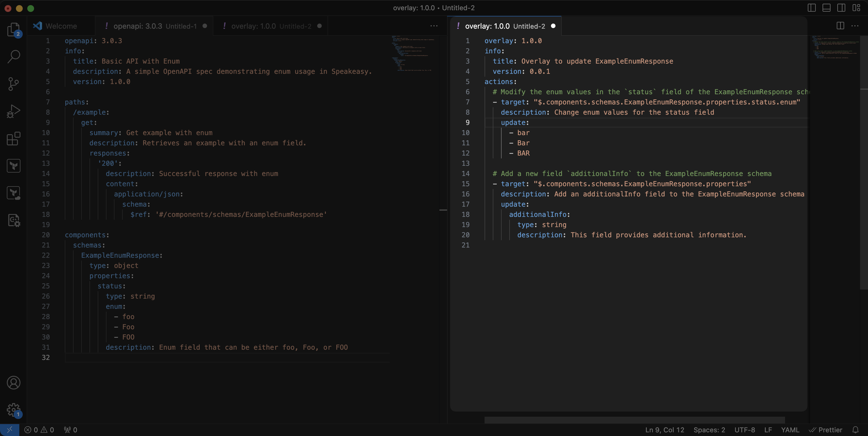Open the Run and Debug view
Image resolution: width=868 pixels, height=436 pixels.
tap(13, 110)
